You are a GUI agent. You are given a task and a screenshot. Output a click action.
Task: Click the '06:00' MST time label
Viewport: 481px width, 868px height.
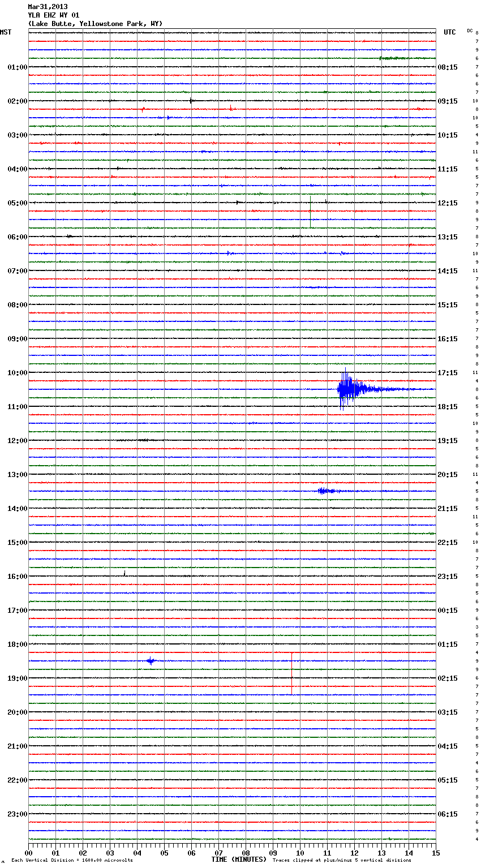pyautogui.click(x=17, y=237)
